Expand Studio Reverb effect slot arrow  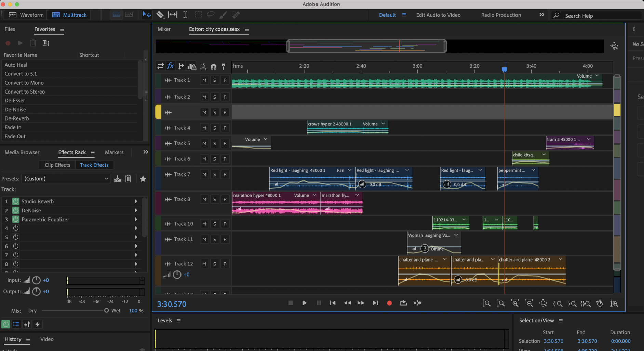pos(136,201)
